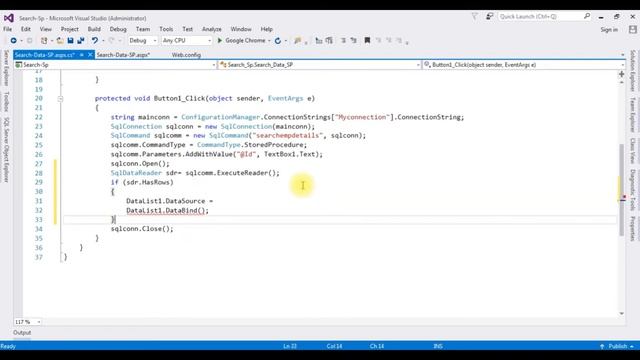
Task: Switch to the Search-Data-SP.aspx tab
Action: 123,55
